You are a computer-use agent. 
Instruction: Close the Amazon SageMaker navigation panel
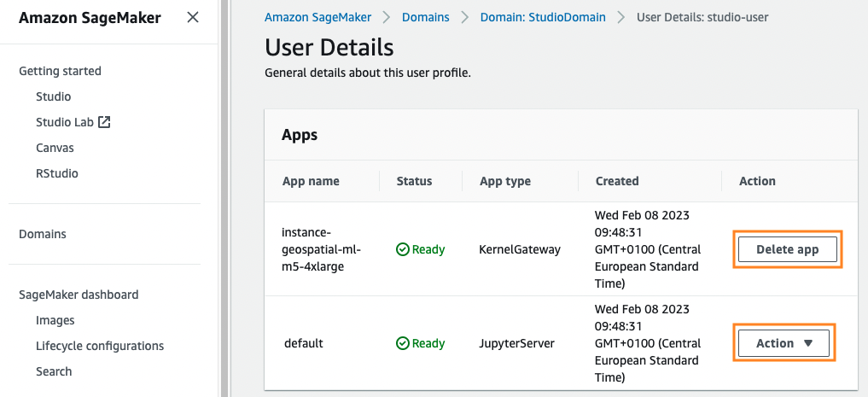pyautogui.click(x=193, y=18)
